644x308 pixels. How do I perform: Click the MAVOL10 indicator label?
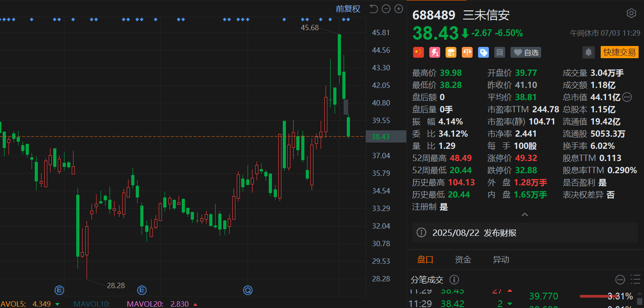pyautogui.click(x=91, y=304)
